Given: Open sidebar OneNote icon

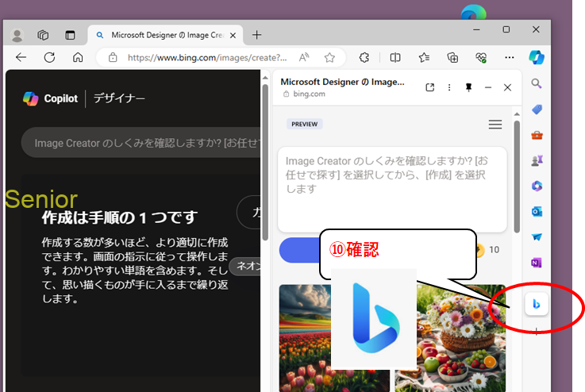Looking at the screenshot, I should click(x=537, y=263).
